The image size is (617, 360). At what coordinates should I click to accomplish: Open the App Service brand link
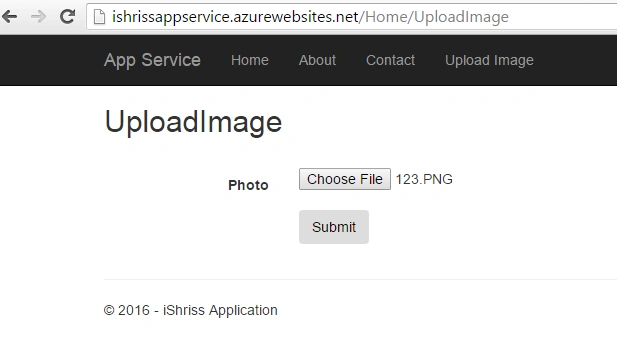pos(152,60)
